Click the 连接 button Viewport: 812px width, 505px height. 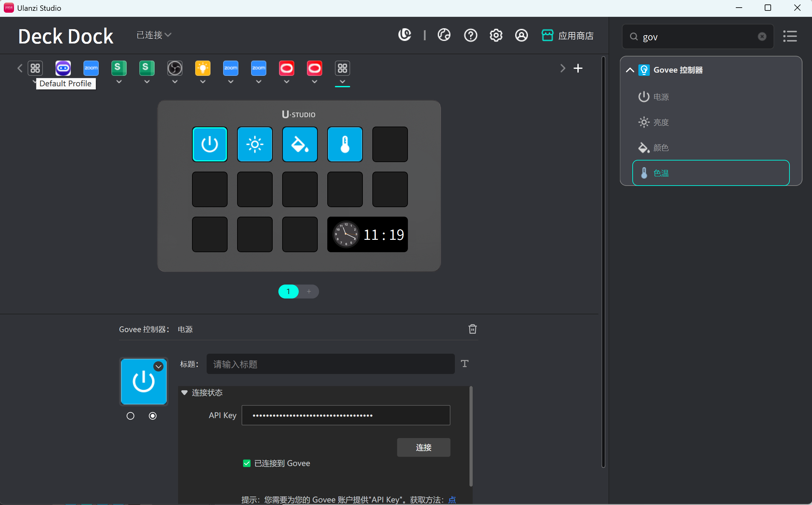tap(423, 447)
